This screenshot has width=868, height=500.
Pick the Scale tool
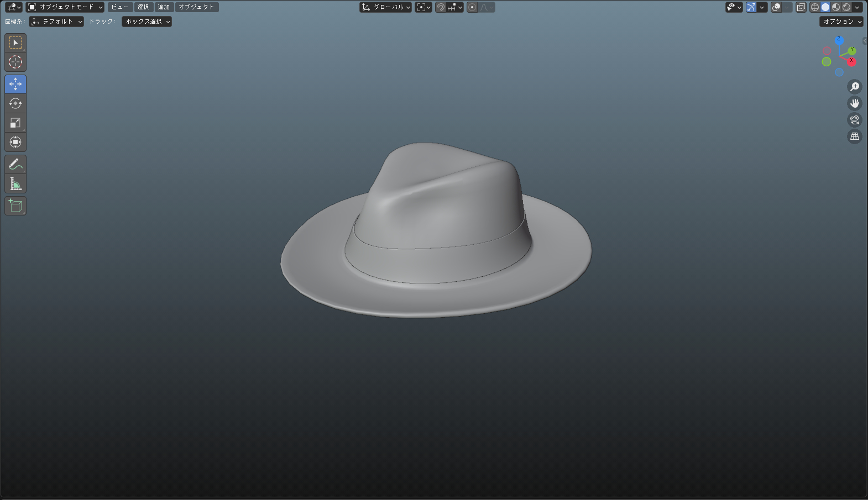click(x=15, y=123)
